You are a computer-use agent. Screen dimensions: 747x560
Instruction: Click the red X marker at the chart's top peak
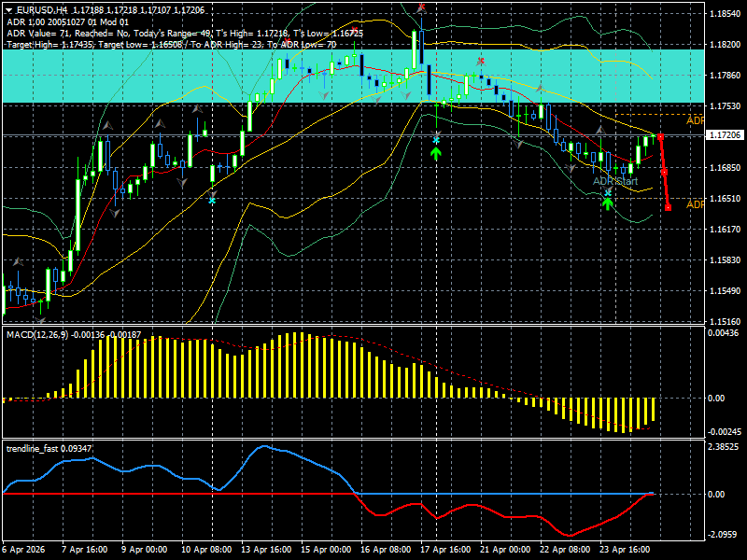click(421, 7)
